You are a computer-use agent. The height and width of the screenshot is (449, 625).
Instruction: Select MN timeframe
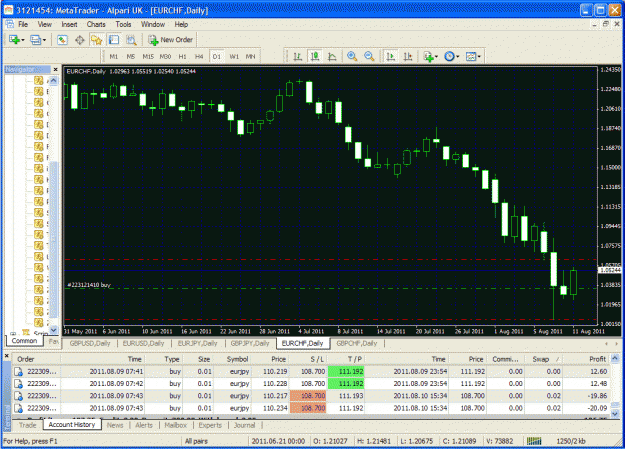[x=250, y=57]
